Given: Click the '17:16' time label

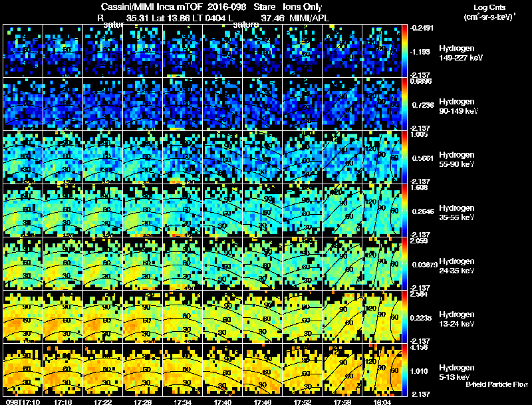Looking at the screenshot, I should click(x=63, y=402).
